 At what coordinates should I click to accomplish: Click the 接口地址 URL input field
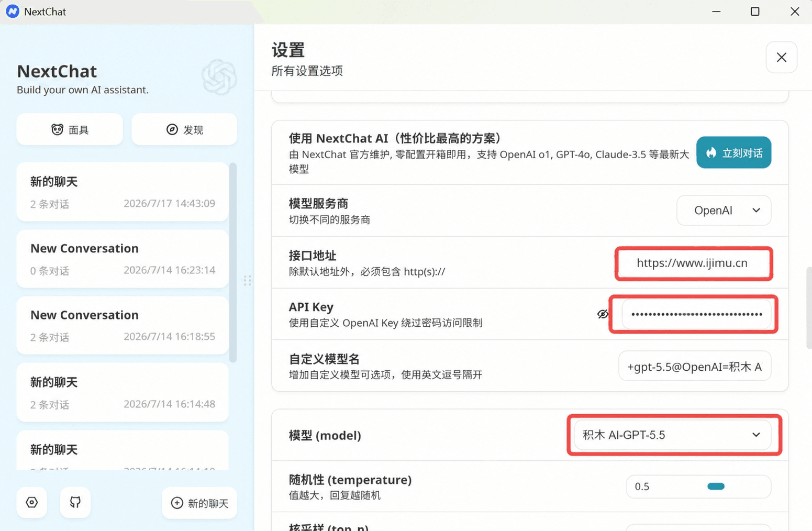coord(694,263)
